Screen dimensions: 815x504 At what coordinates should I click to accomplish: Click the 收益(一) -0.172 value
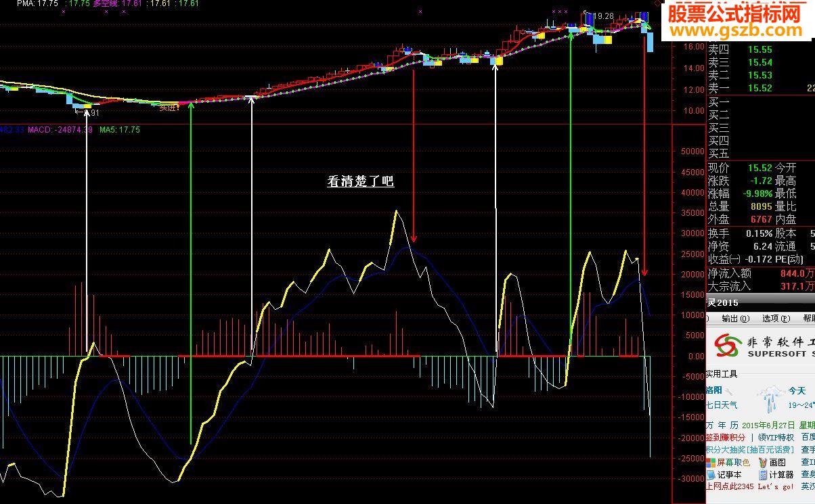(x=759, y=259)
